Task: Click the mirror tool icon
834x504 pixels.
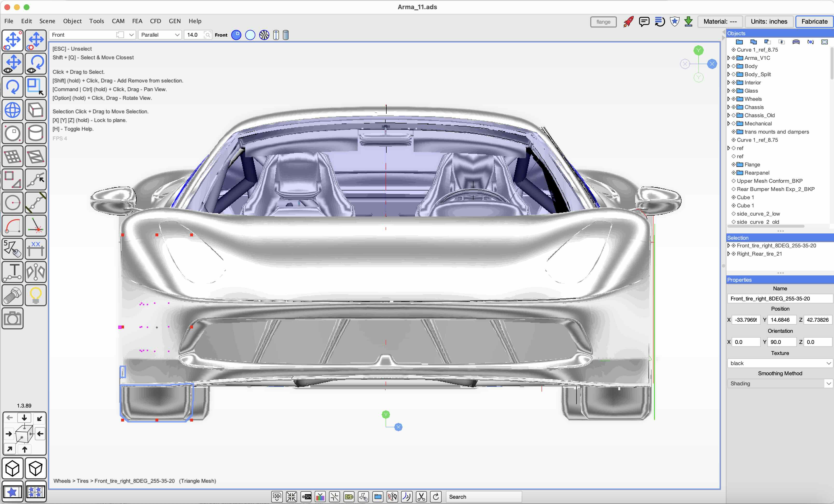Action: pyautogui.click(x=35, y=272)
